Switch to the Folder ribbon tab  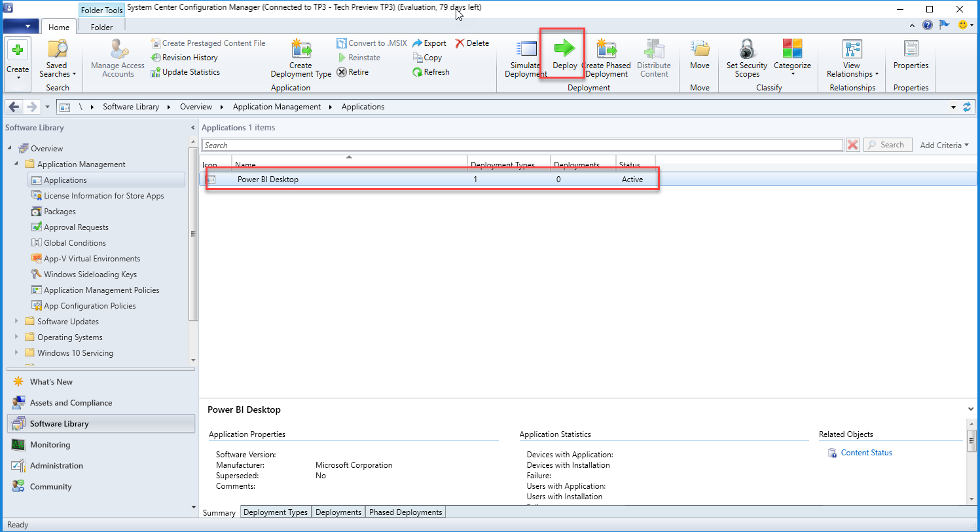coord(101,28)
